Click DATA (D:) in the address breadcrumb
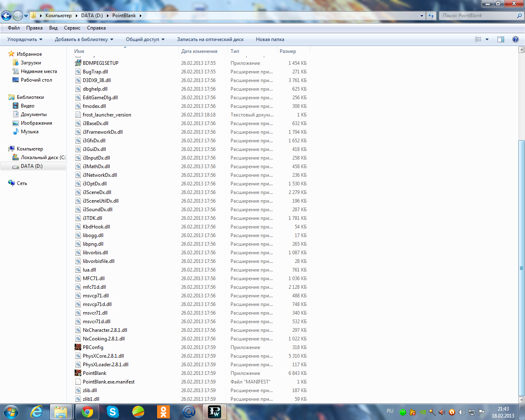 tap(92, 16)
